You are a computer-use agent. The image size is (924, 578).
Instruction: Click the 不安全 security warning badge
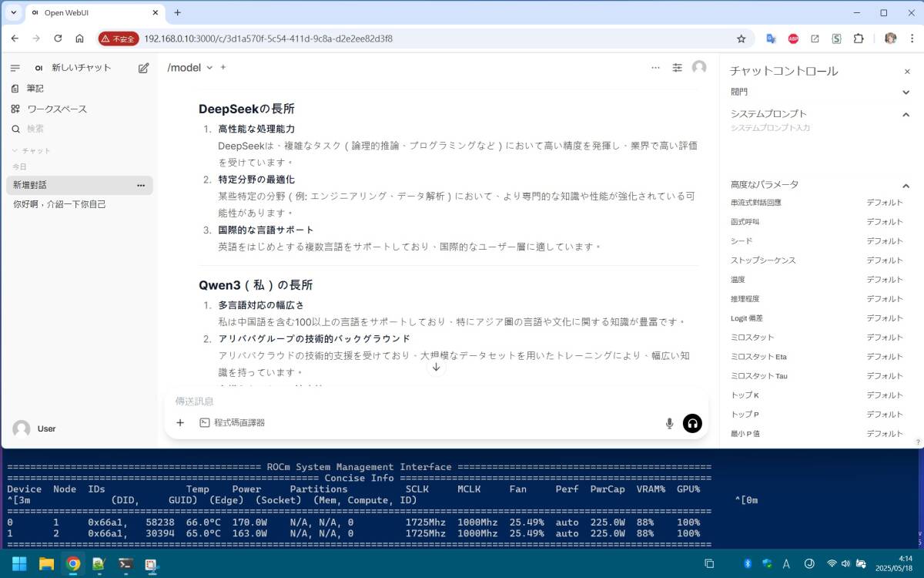pyautogui.click(x=119, y=39)
